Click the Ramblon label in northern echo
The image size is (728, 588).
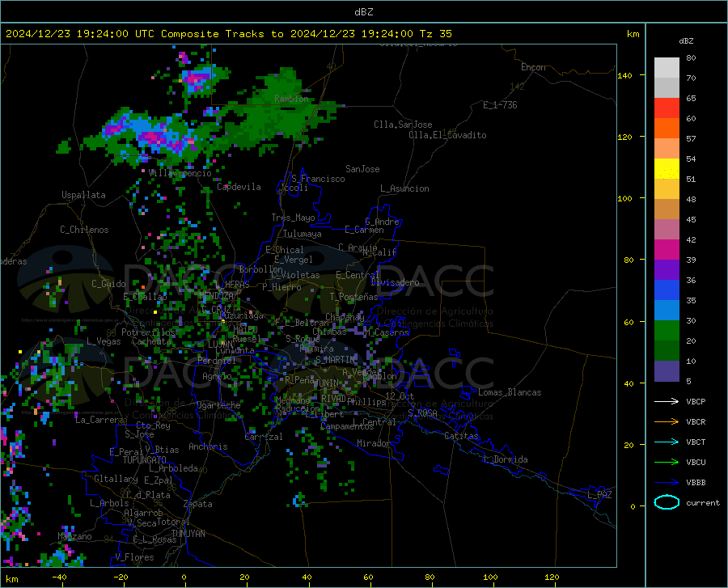click(291, 99)
